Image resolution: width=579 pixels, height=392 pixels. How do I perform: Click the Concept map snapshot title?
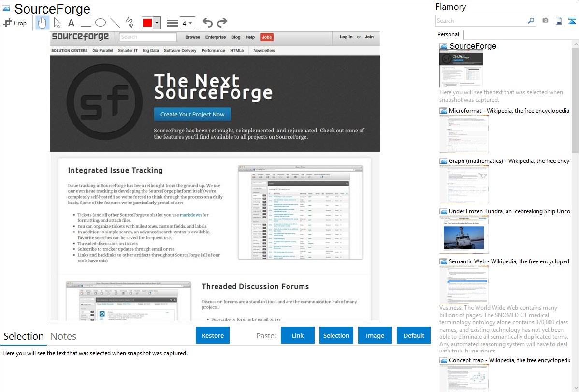(x=509, y=360)
